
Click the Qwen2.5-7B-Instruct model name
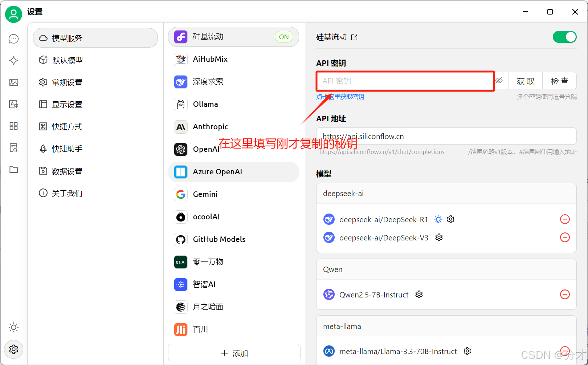click(x=374, y=295)
